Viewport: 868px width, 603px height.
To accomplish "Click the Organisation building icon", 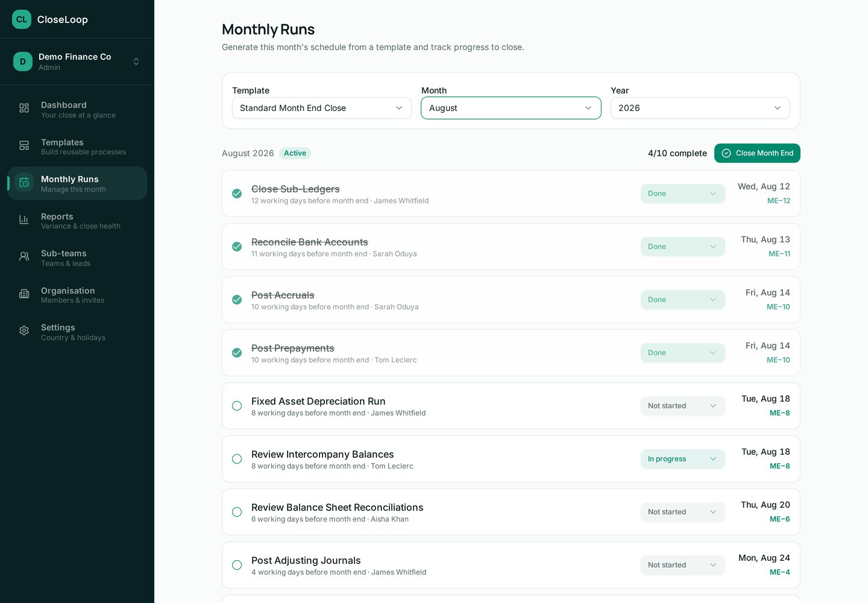I will (x=24, y=294).
